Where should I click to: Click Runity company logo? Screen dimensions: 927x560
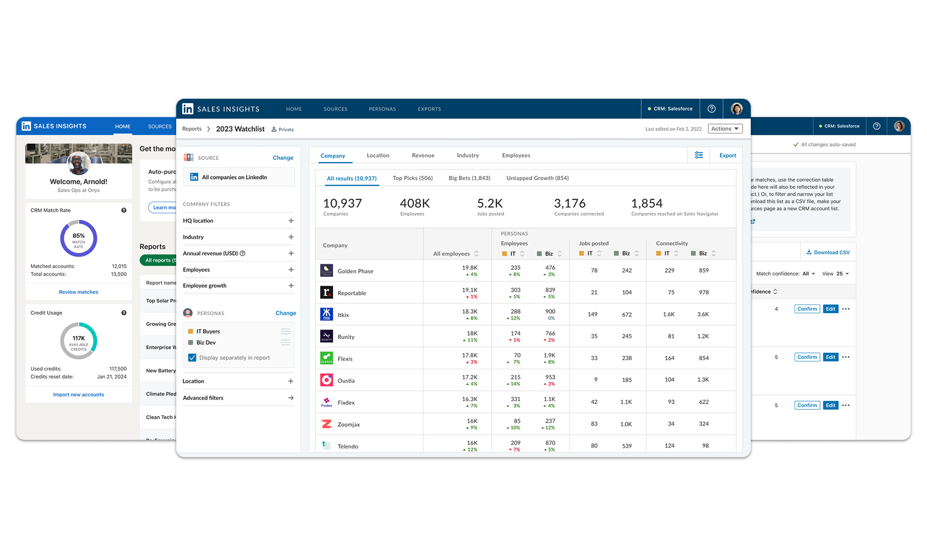pyautogui.click(x=326, y=336)
